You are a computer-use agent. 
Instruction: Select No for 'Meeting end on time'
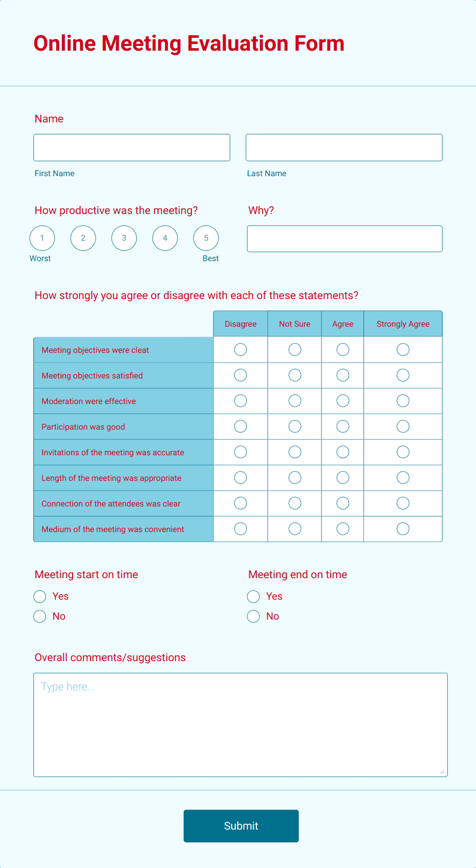click(x=253, y=616)
